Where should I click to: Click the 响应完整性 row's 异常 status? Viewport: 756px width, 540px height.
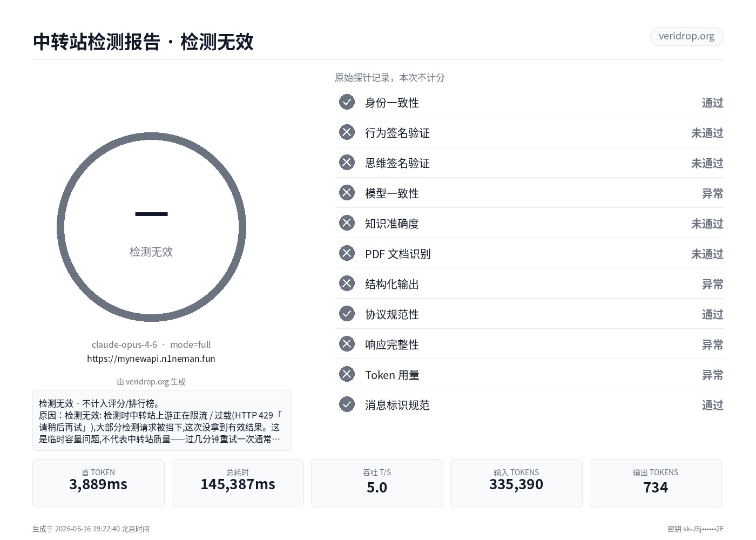[712, 345]
